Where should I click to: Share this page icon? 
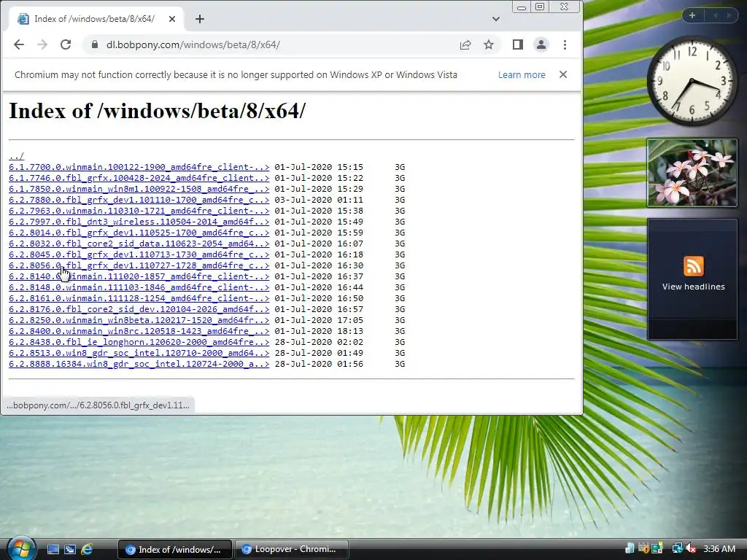pyautogui.click(x=465, y=44)
